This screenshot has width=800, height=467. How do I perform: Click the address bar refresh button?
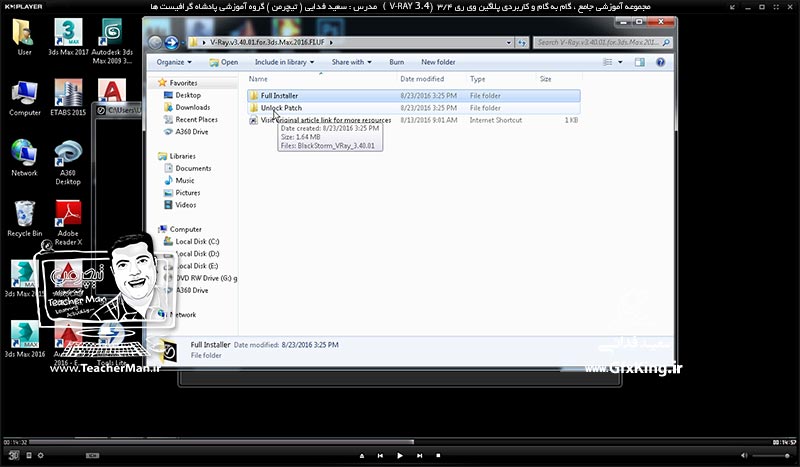pos(521,42)
